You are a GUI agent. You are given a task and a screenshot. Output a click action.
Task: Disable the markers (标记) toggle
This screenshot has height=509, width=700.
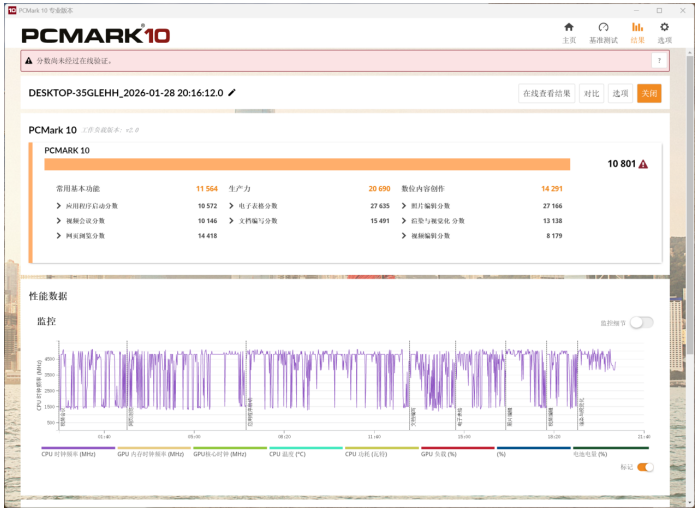(x=645, y=467)
